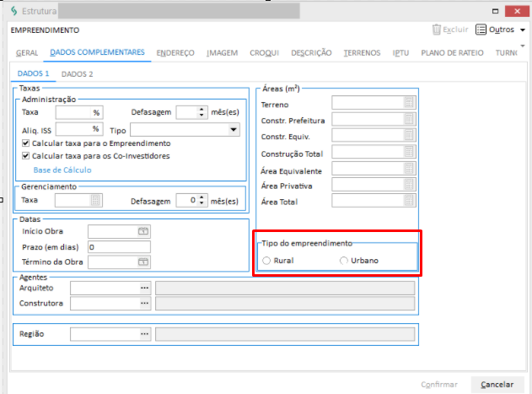The height and width of the screenshot is (394, 532).
Task: Uncheck Calcular taxa para os Co-Investidores
Action: pos(26,156)
